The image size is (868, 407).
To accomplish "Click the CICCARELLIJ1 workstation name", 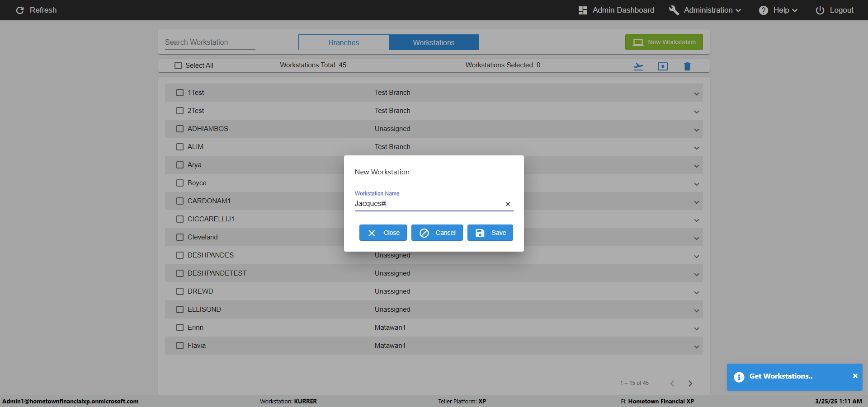I will pos(211,219).
